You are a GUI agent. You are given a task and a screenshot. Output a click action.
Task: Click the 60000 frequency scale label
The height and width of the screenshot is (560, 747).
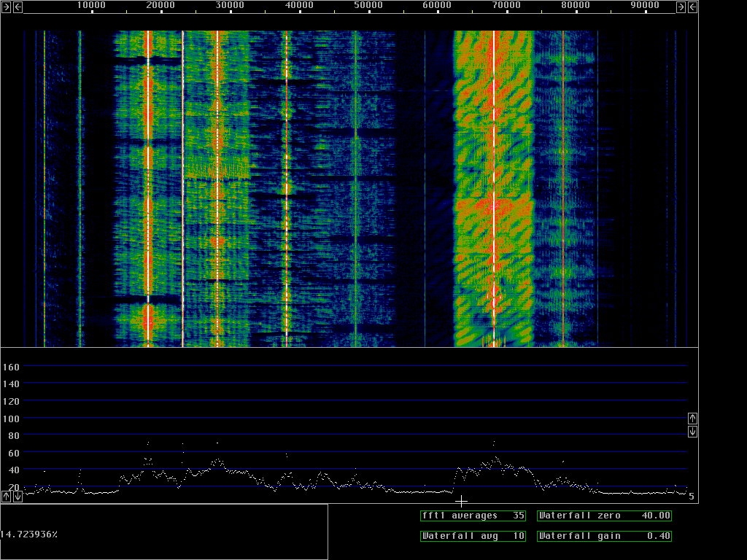tap(438, 5)
